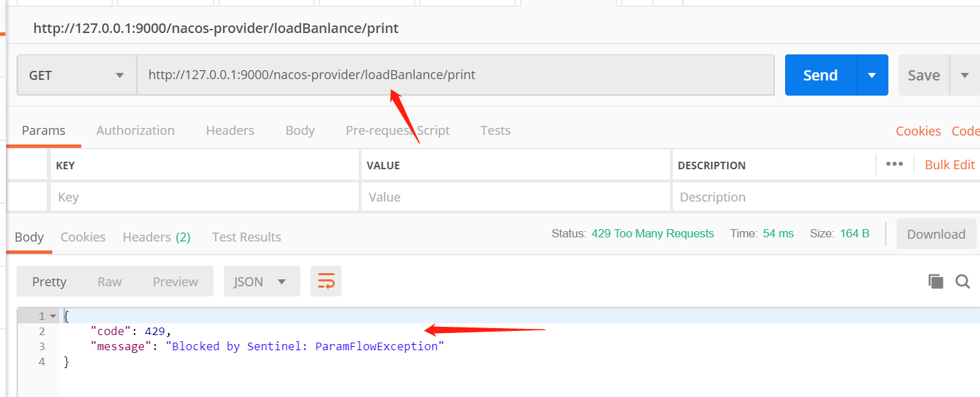980x397 pixels.
Task: Click the blue Send button
Action: pyautogui.click(x=820, y=75)
